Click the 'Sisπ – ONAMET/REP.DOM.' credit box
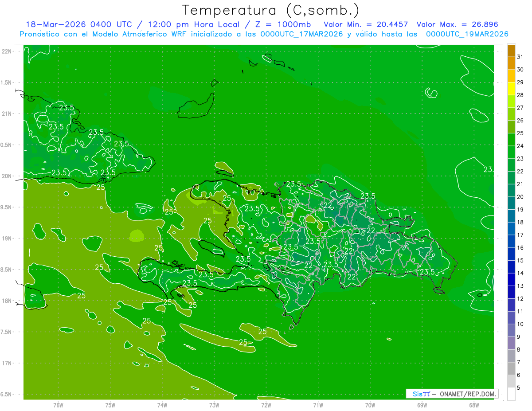 click(452, 394)
